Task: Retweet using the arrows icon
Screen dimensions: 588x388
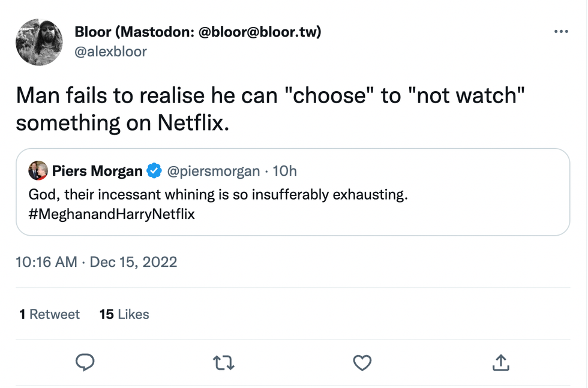Action: pyautogui.click(x=224, y=362)
